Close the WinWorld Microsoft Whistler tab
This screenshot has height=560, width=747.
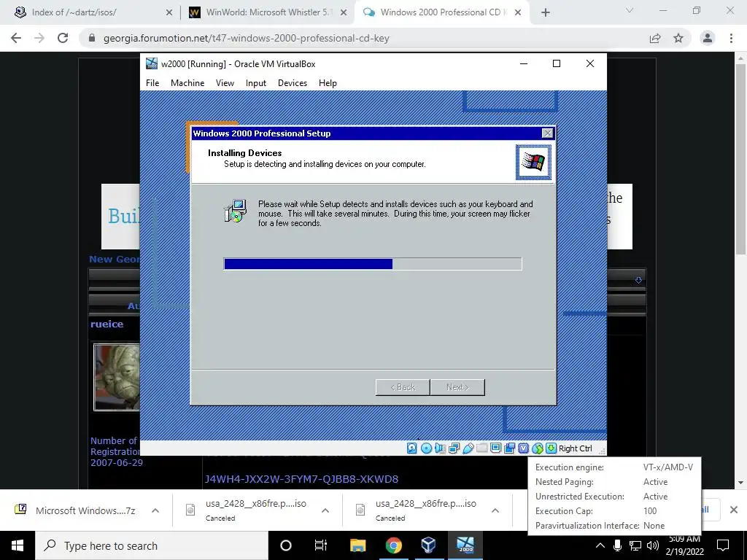(344, 13)
